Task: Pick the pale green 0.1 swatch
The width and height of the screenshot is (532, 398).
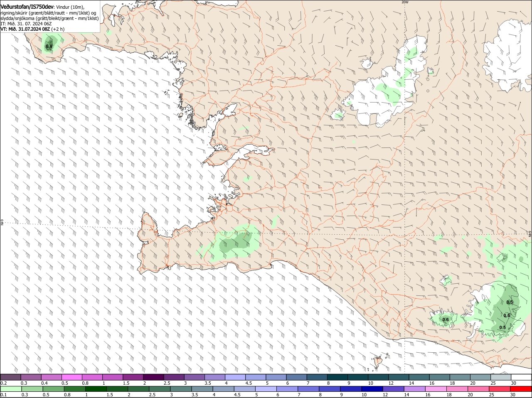Action: click(x=11, y=389)
